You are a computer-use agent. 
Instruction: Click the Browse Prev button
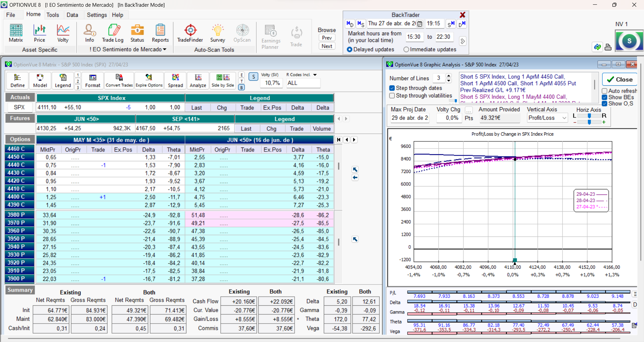pos(327,38)
